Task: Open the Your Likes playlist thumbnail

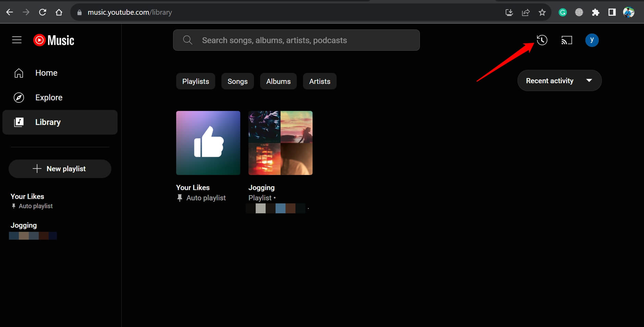Action: tap(208, 143)
